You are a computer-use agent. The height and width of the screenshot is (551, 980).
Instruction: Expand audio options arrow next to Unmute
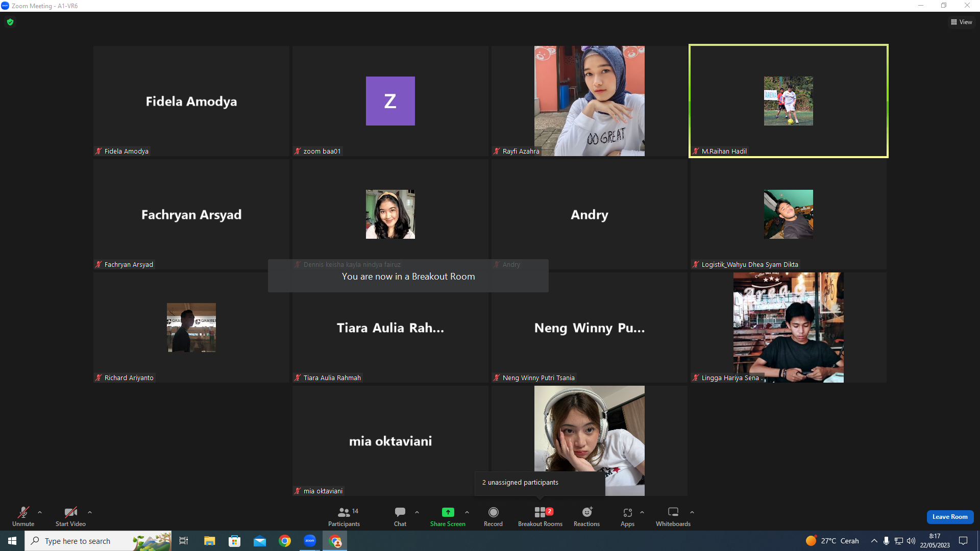pos(40,512)
